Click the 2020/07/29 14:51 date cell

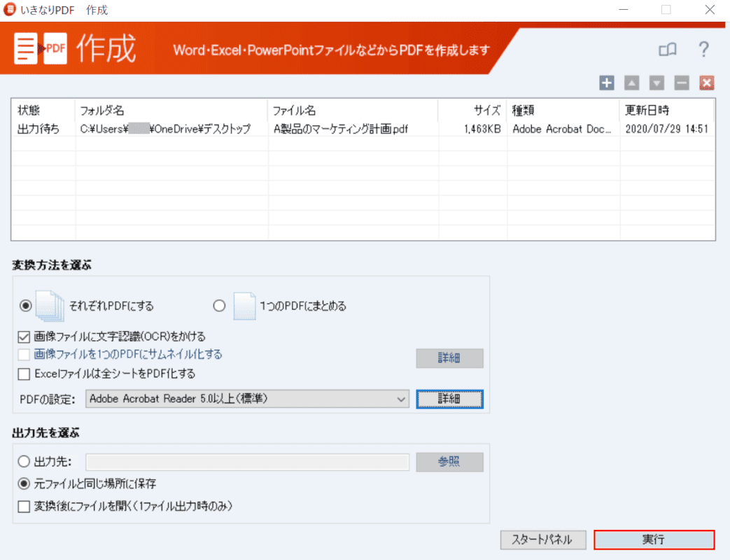coord(667,129)
